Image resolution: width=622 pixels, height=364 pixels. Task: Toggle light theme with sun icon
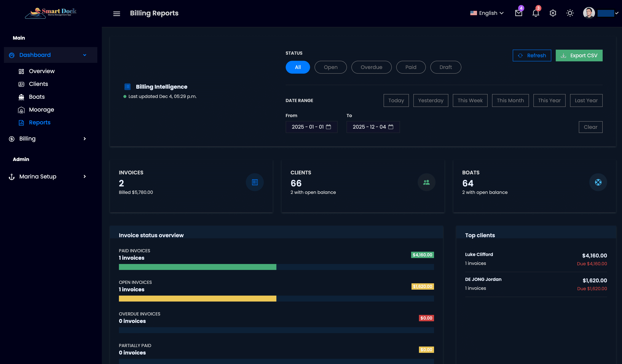[x=570, y=13]
